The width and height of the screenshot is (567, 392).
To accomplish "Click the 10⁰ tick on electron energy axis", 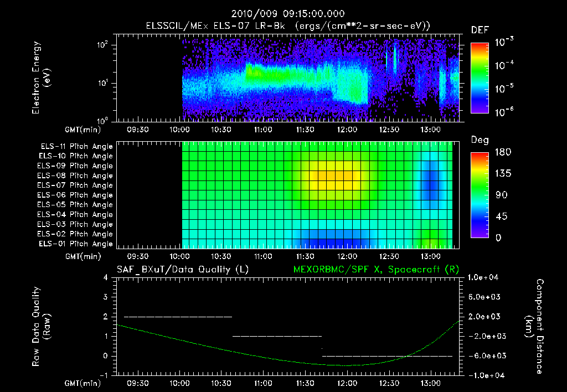I will click(102, 121).
